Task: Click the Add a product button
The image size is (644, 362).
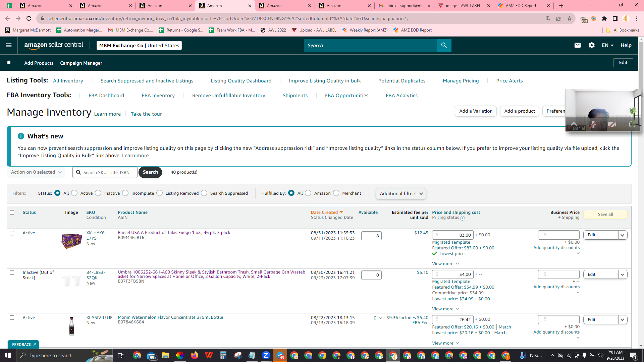Action: (520, 111)
